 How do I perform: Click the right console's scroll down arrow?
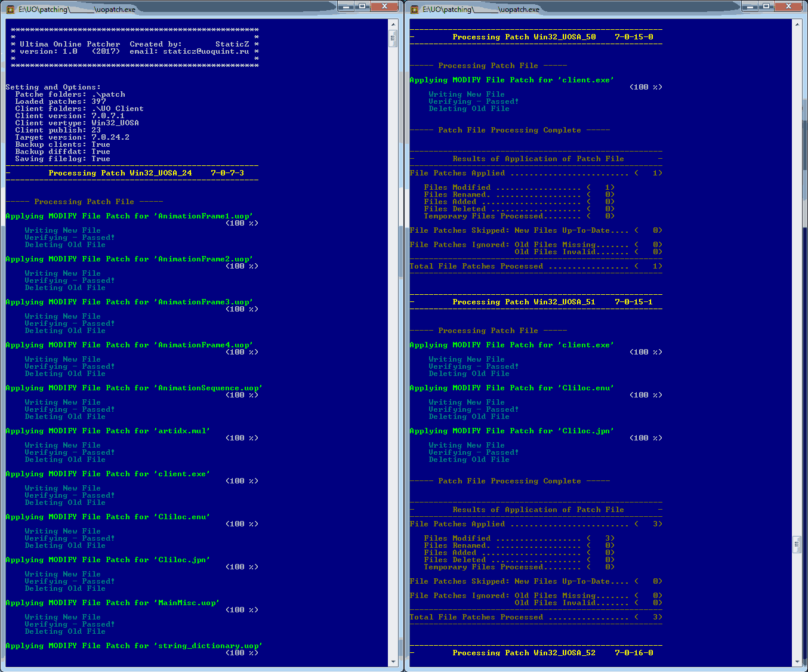pyautogui.click(x=797, y=662)
